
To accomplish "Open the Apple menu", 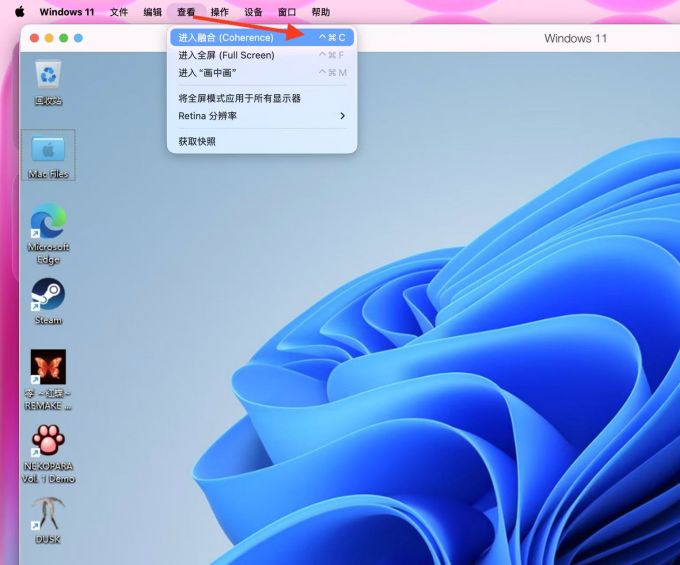I will [20, 12].
